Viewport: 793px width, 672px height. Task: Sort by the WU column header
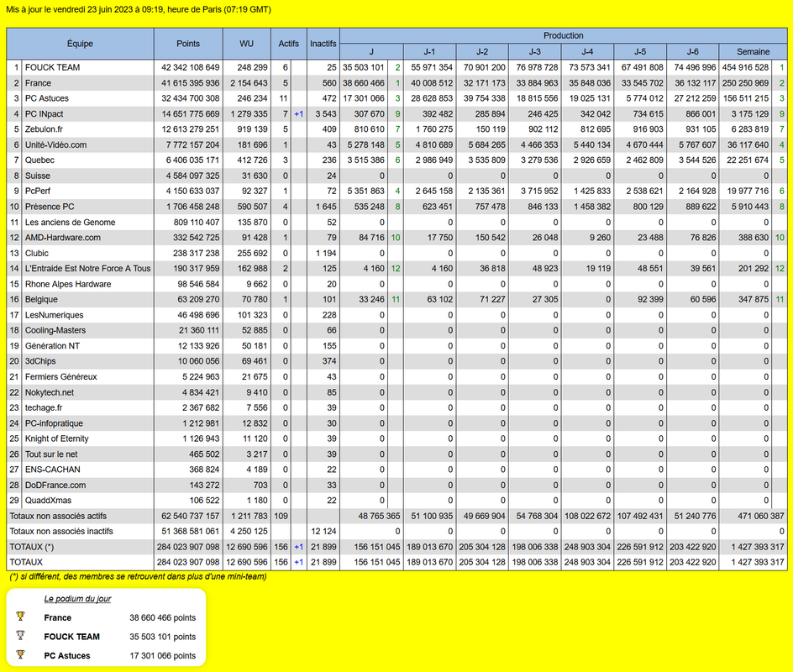247,44
